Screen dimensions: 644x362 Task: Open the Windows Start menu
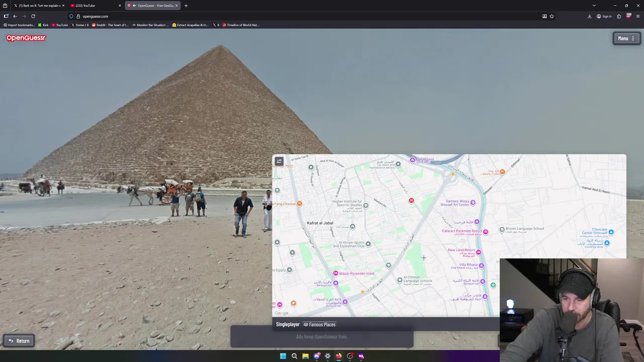[x=283, y=356]
